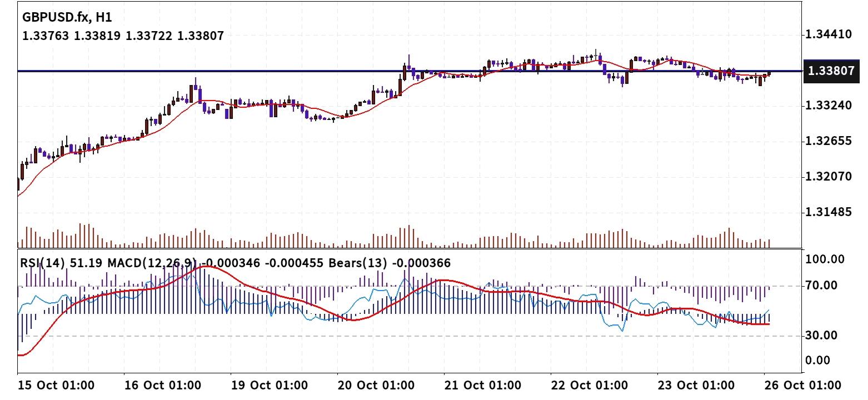Select the horizontal blue price level line
Screen dimensions: 868x400
click(410, 71)
